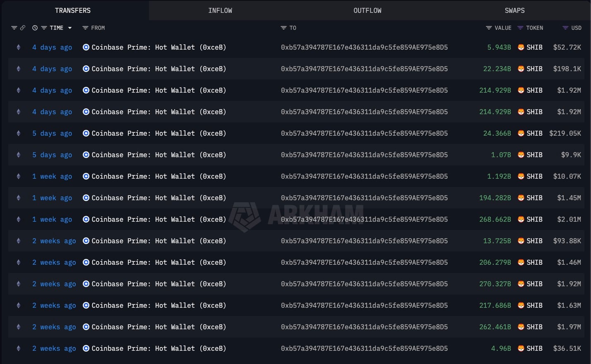Screen dimensions: 591x364
Task: Click the SHIB token icon in $52.72K row
Action: [521, 47]
